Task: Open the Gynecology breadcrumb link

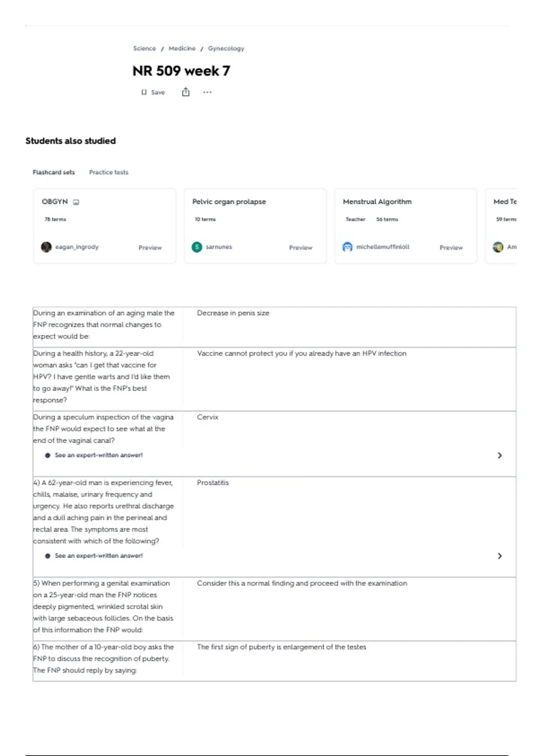Action: pos(226,48)
